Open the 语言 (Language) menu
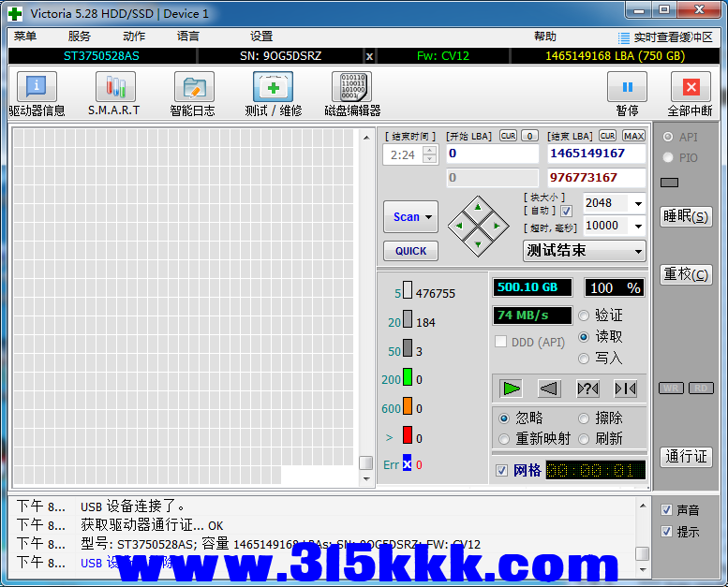Screen dimensions: 728x587 coord(187,37)
